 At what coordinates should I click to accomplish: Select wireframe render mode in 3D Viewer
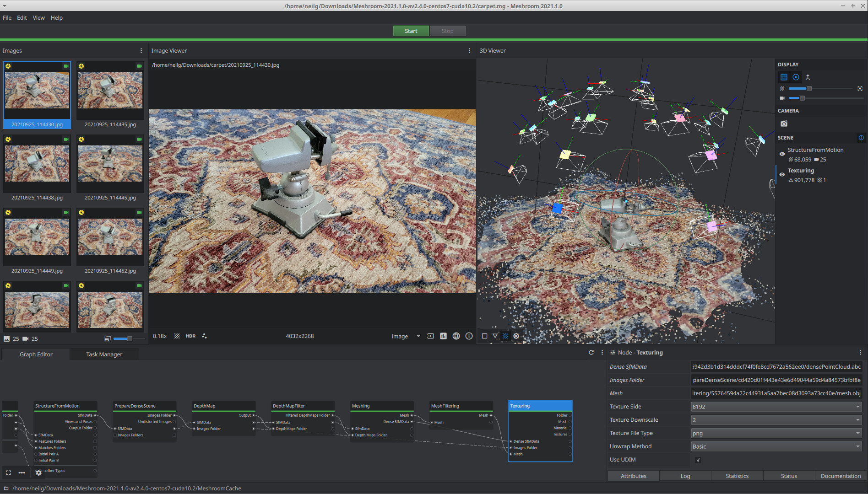coord(495,336)
